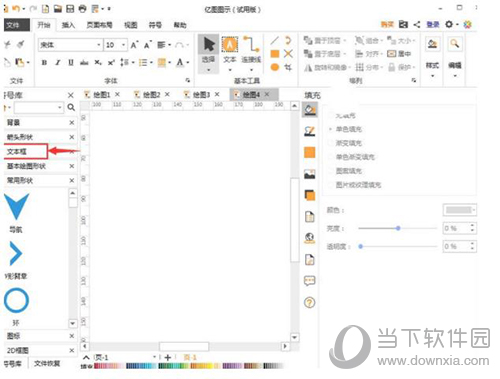This screenshot has width=500, height=379.
Task: Select the gradient fill radio option
Action: [x=345, y=143]
